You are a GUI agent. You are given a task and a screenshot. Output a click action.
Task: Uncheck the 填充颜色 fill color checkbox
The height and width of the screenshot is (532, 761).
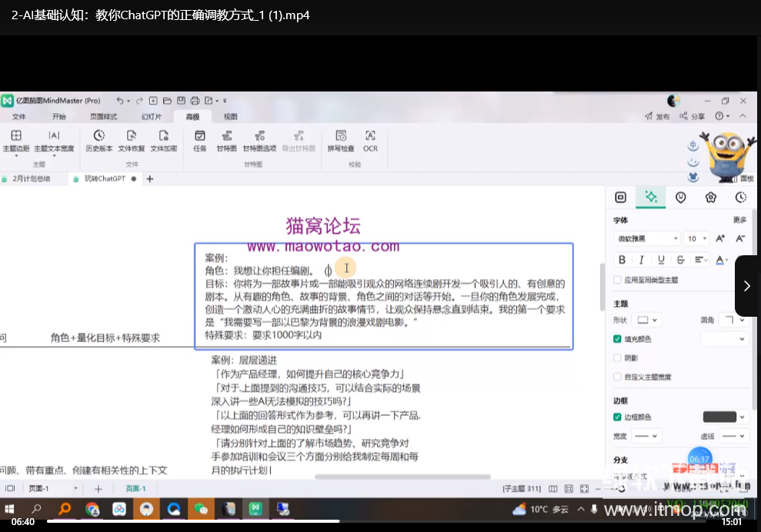(x=618, y=339)
